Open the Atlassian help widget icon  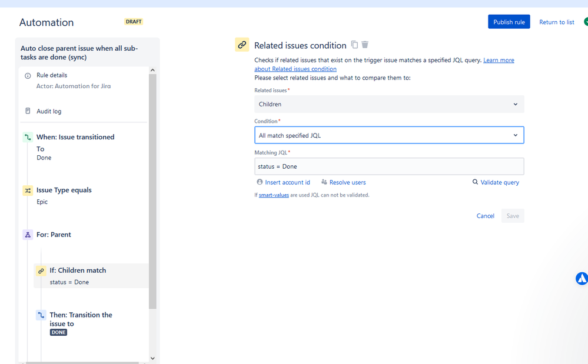pyautogui.click(x=582, y=279)
